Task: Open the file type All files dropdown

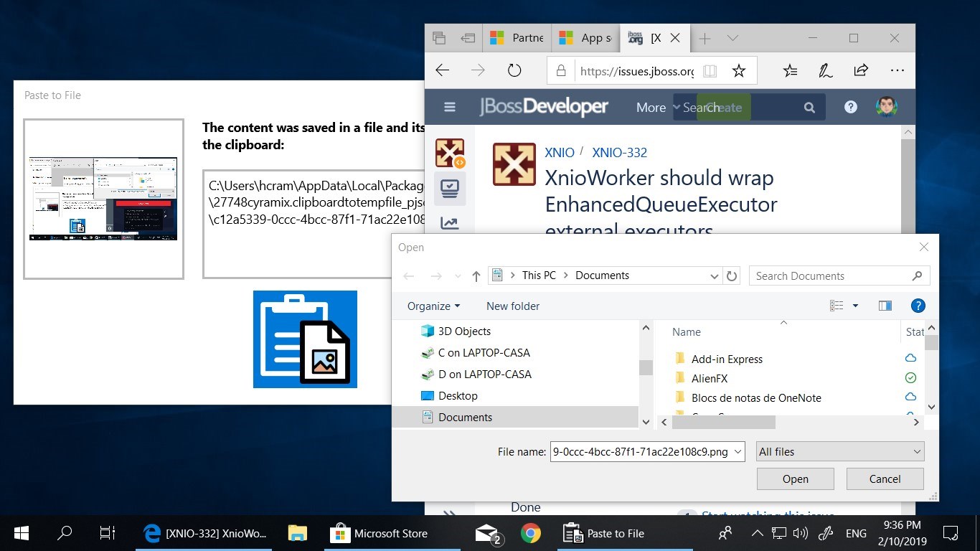Action: 840,451
